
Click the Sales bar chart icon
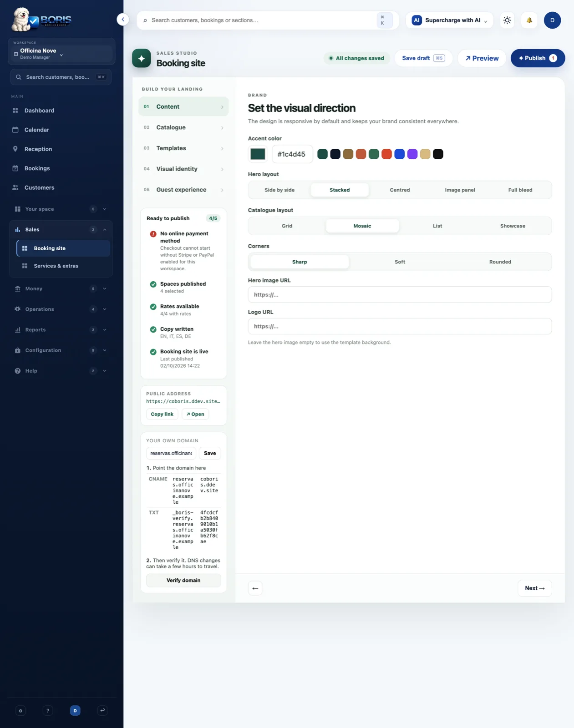18,230
